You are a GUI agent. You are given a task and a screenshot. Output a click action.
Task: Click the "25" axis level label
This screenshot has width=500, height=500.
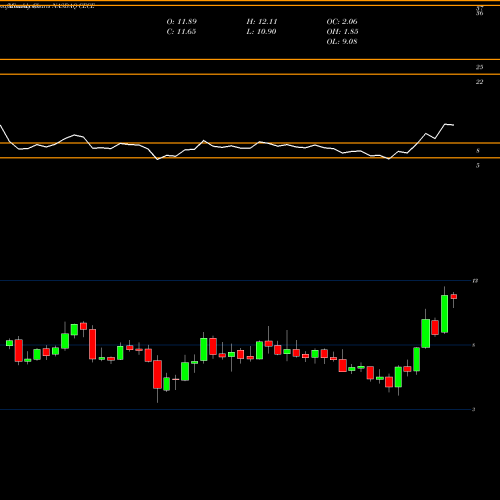(x=479, y=67)
